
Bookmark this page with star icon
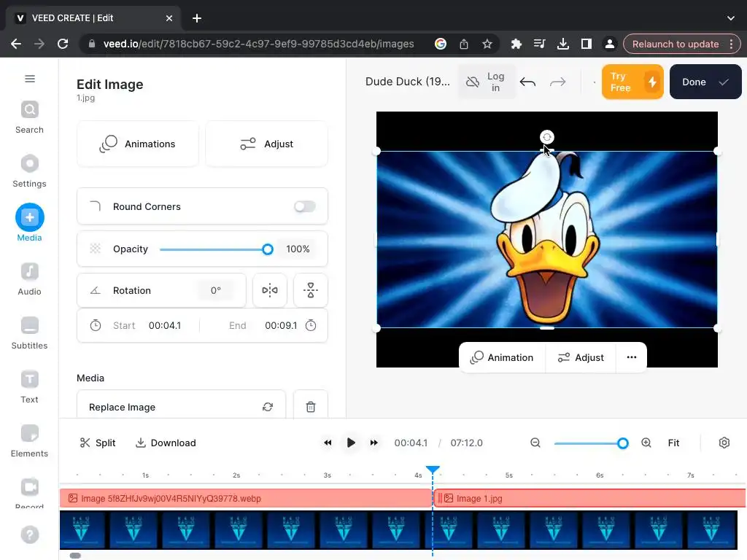pos(487,44)
